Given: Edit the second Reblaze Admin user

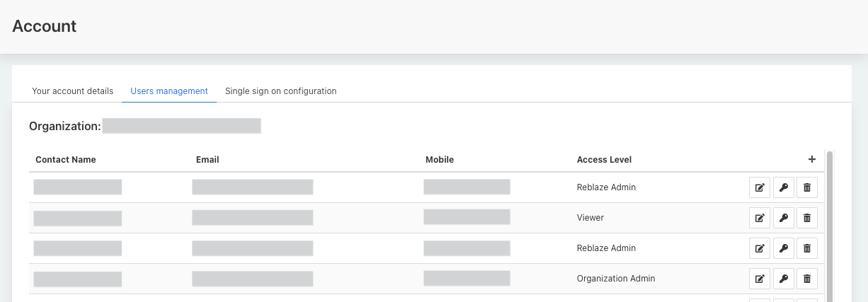Looking at the screenshot, I should [x=760, y=248].
